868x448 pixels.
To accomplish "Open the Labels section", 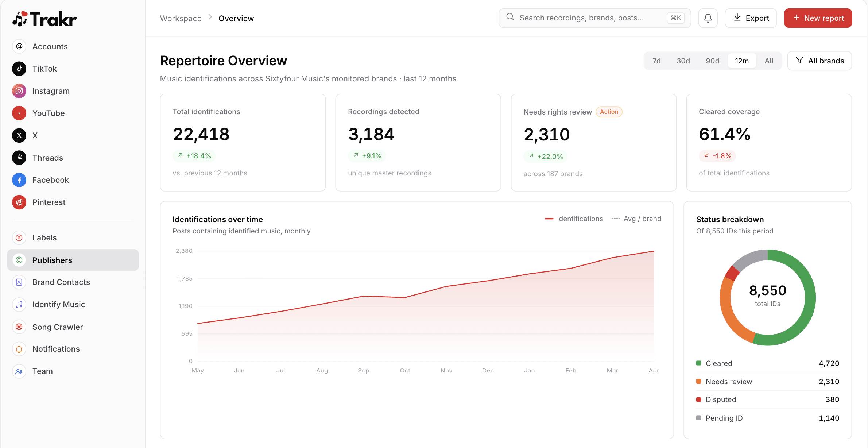I will (x=44, y=237).
